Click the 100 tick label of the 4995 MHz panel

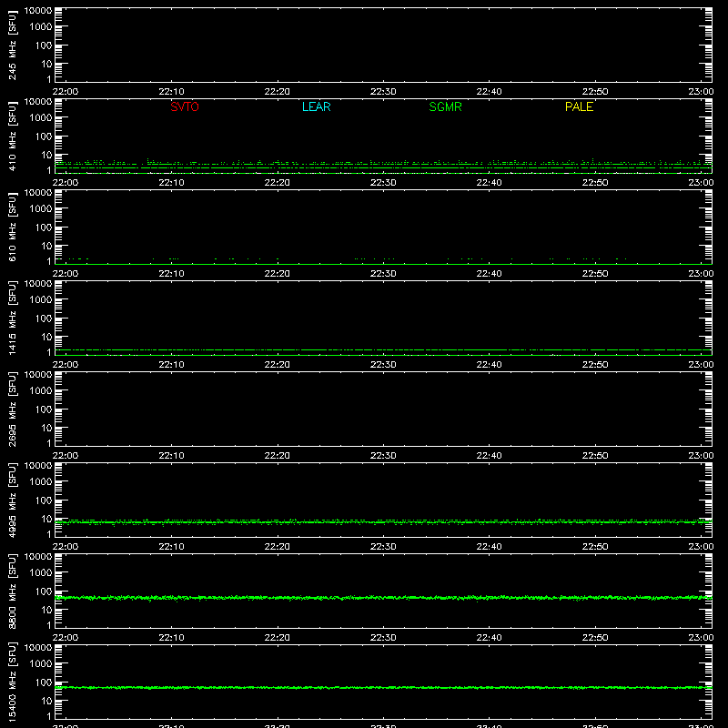[44, 500]
